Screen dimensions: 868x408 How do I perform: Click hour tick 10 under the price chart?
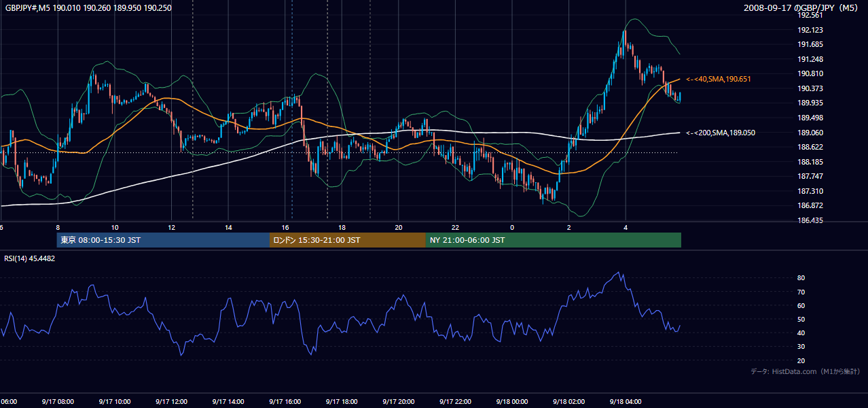[115, 228]
